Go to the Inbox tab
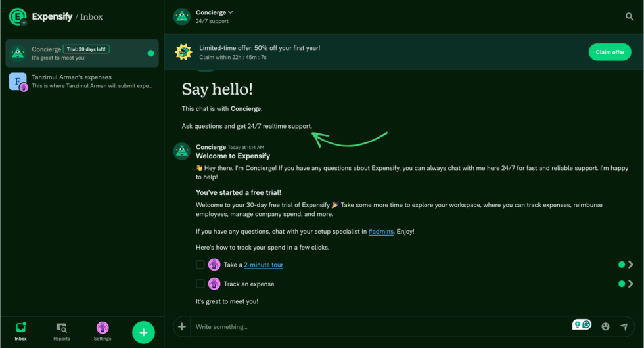The image size is (644, 348). (x=21, y=331)
